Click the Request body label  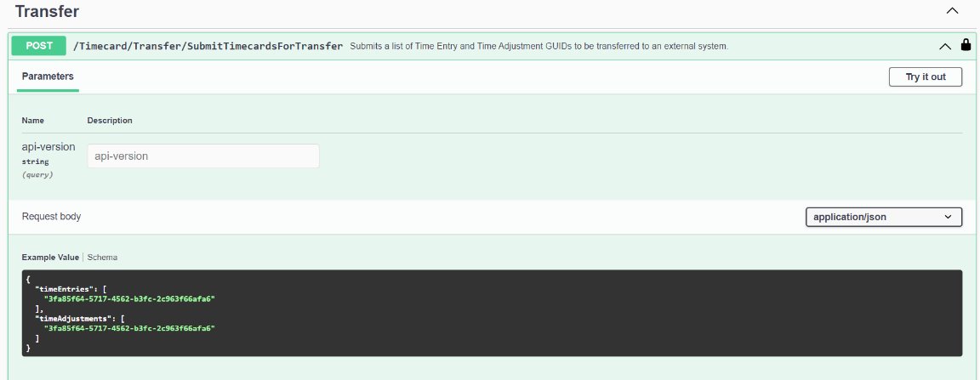point(51,216)
